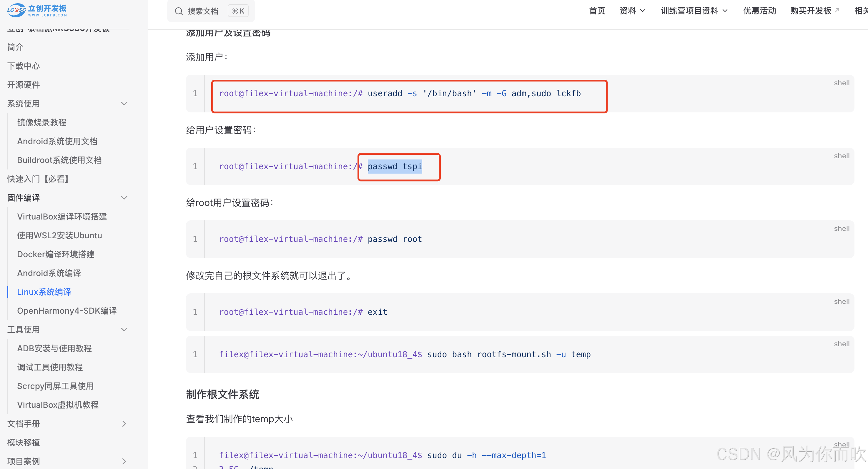868x469 pixels.
Task: Click the 添加用户： paragraph label
Action: click(x=207, y=57)
